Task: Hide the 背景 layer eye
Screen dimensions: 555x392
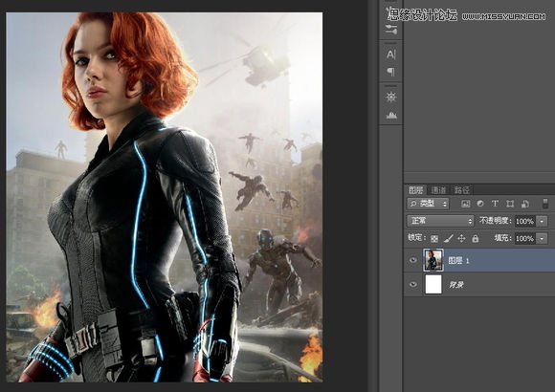Action: pos(412,285)
